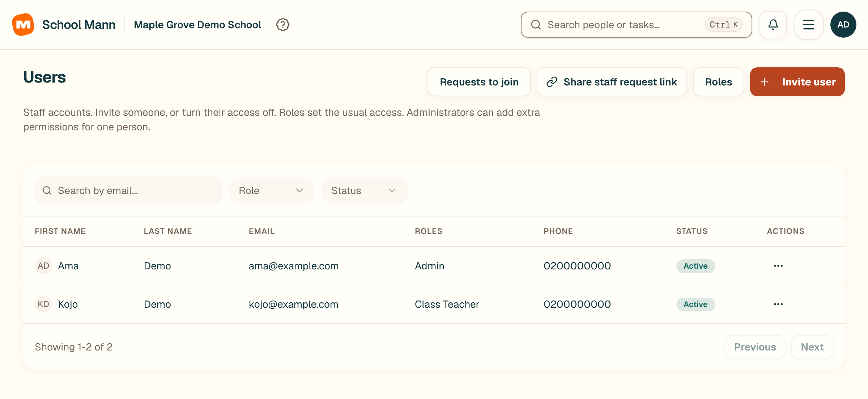Click the Previous page button
868x399 pixels.
tap(755, 347)
